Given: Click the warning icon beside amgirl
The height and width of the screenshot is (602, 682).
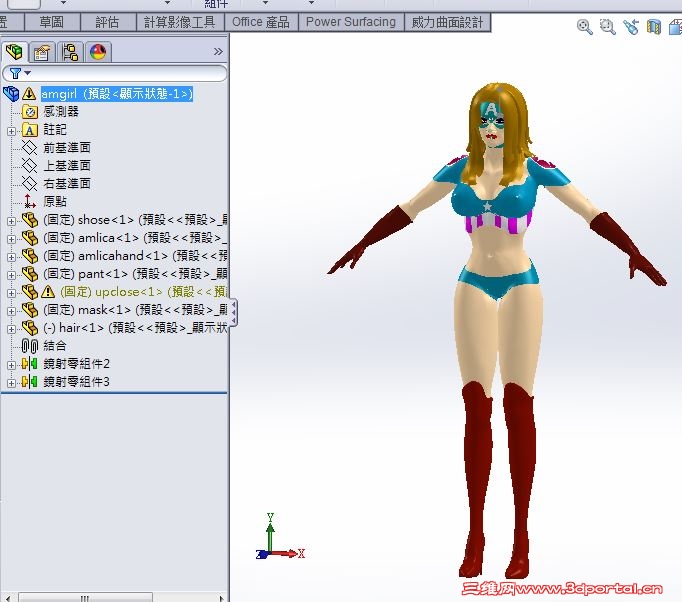Looking at the screenshot, I should (29, 94).
